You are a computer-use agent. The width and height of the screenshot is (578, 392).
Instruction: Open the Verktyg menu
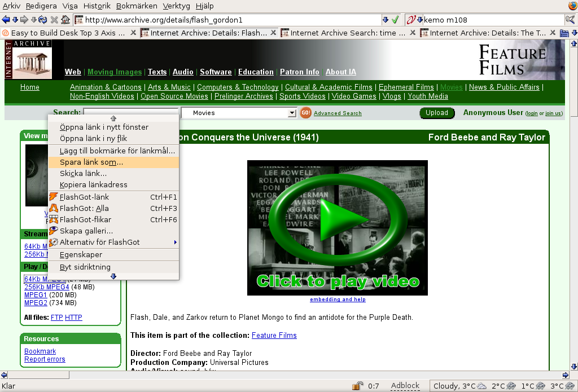point(176,6)
